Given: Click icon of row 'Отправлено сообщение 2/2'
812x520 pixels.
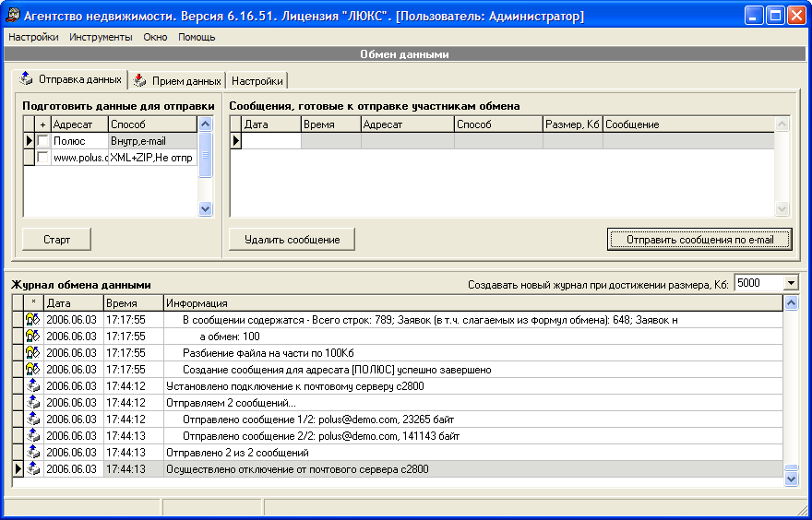Looking at the screenshot, I should click(x=33, y=436).
